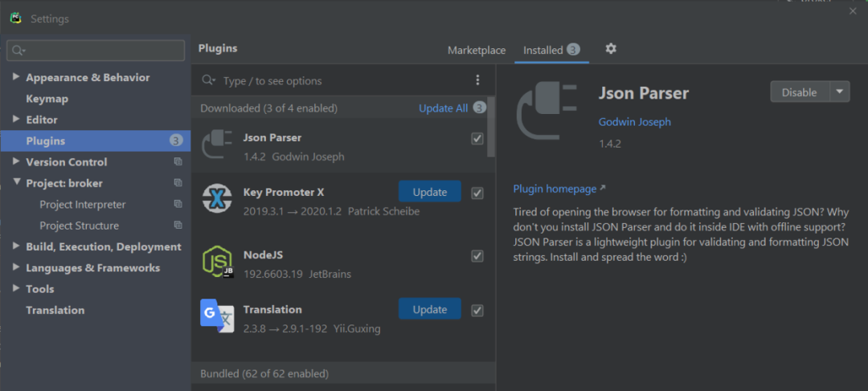
Task: Click the 'Bundled (62 of 62 enabled)' header
Action: (264, 374)
